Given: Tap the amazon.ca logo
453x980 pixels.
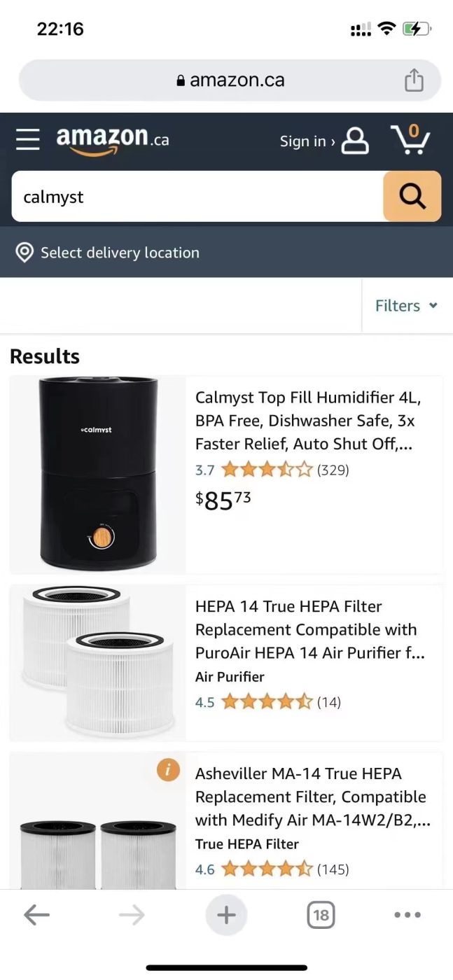Looking at the screenshot, I should [x=113, y=139].
